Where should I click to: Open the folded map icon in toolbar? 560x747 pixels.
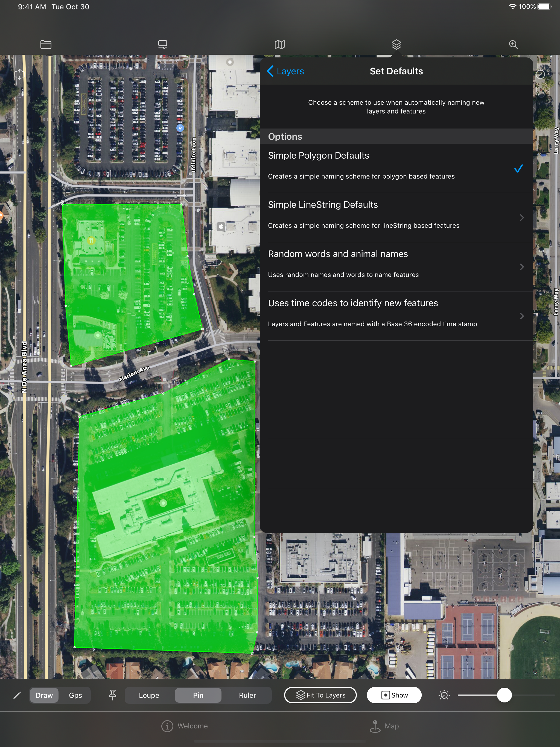[280, 44]
